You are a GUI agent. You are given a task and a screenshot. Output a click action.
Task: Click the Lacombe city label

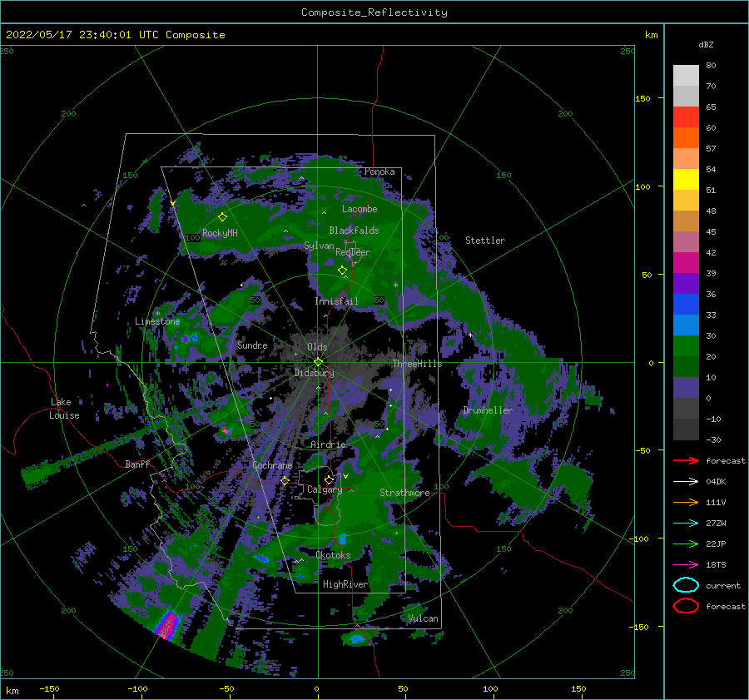point(360,209)
